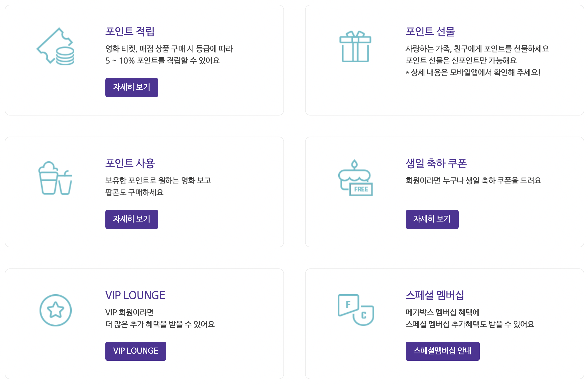Click 자세히 보기 under 생일 축하 쿠폰
The height and width of the screenshot is (385, 588).
432,219
